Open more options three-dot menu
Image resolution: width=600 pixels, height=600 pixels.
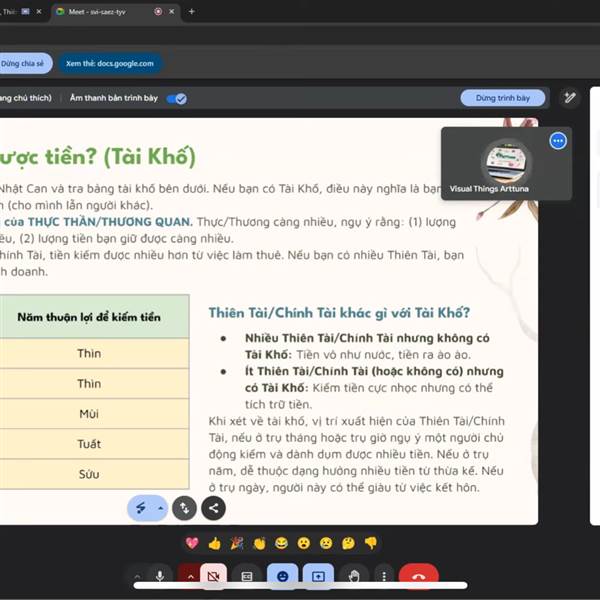point(384,576)
